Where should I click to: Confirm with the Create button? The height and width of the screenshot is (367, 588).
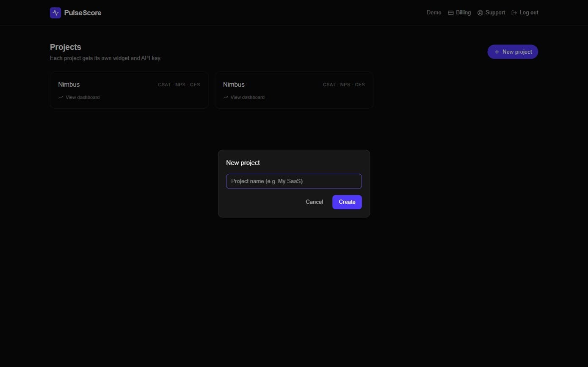[347, 202]
